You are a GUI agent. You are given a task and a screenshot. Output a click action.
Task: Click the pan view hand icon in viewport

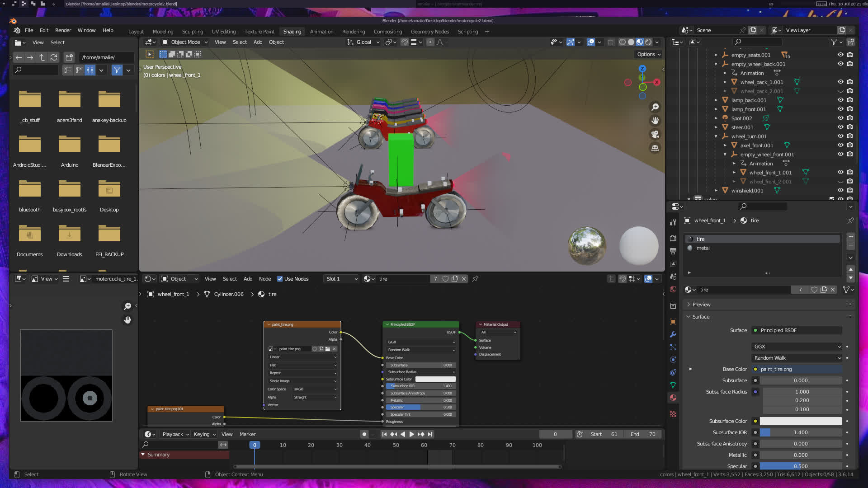pyautogui.click(x=655, y=121)
